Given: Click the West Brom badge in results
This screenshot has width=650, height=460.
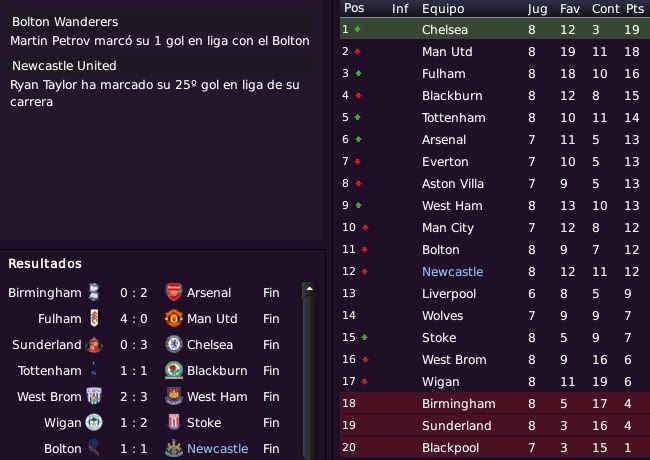Looking at the screenshot, I should (x=94, y=396).
